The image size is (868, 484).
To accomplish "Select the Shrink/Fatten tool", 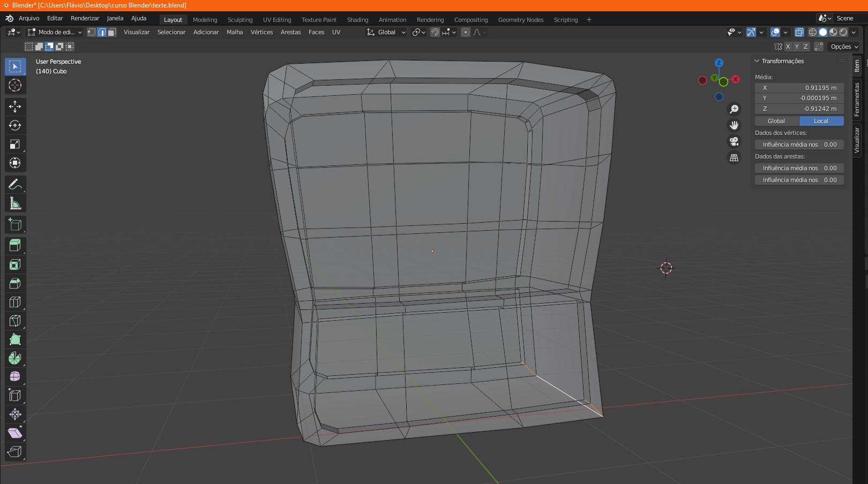I will [x=15, y=414].
